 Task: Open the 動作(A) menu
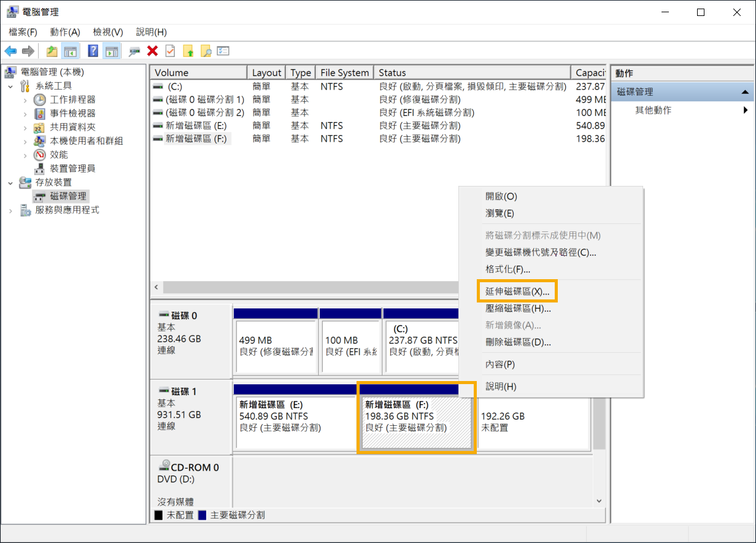pos(65,32)
